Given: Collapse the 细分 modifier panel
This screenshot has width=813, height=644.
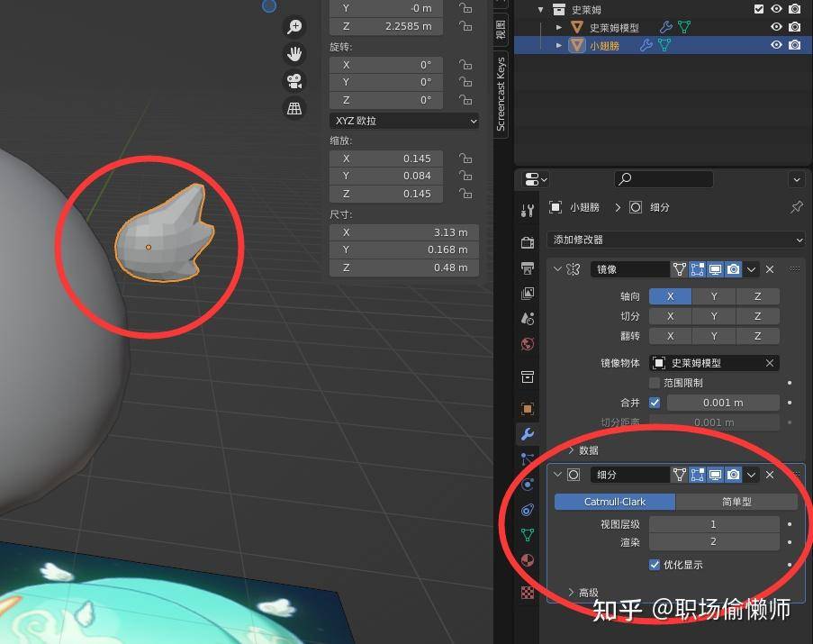Looking at the screenshot, I should tap(557, 475).
